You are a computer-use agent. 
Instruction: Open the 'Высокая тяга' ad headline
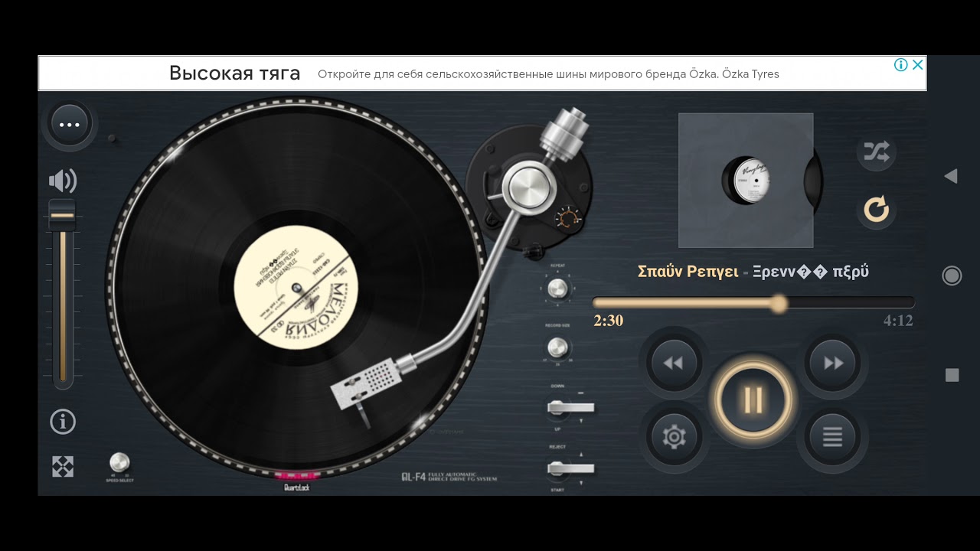tap(234, 73)
